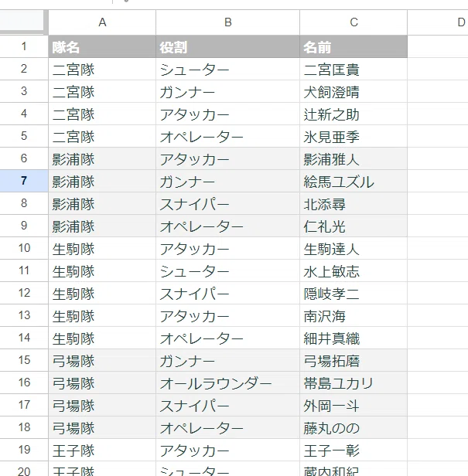468x476 pixels.
Task: Select cell 犬飼澄晴
Action: 354,91
